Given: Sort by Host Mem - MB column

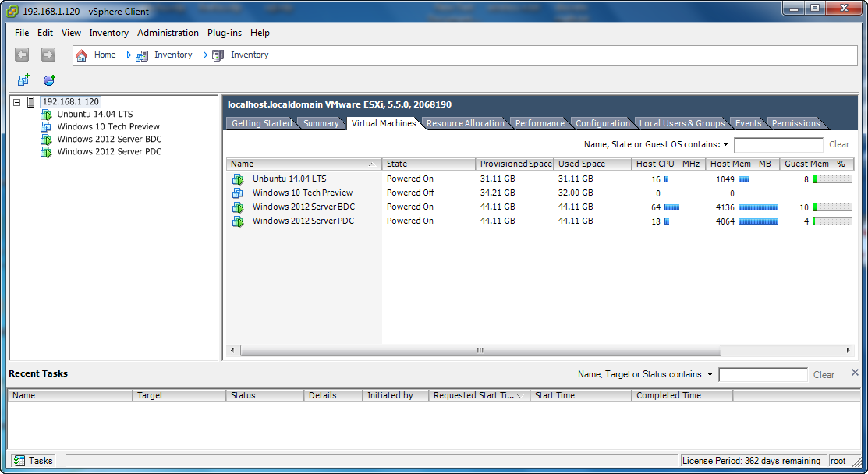Looking at the screenshot, I should (x=743, y=164).
